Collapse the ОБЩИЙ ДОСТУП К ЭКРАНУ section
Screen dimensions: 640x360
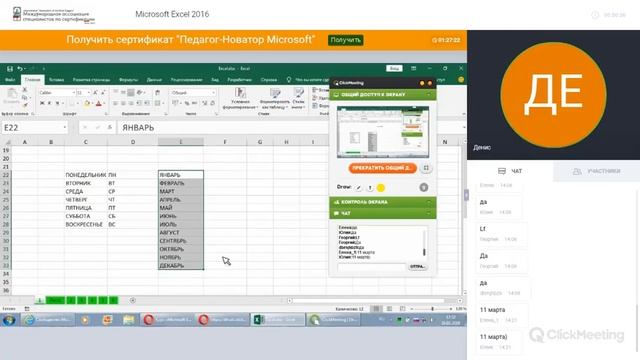pos(429,95)
